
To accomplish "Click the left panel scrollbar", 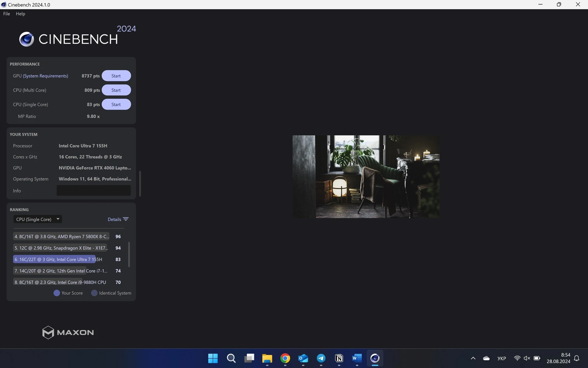I will [x=140, y=183].
